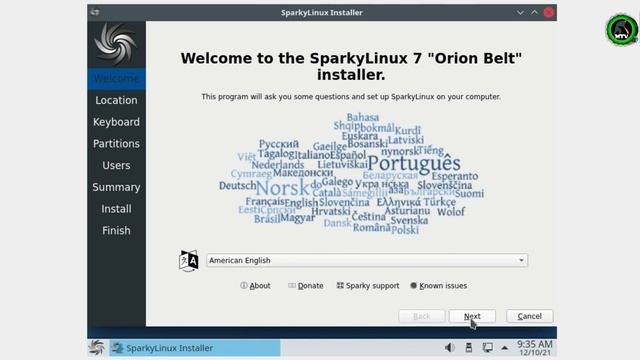Viewport: 640px width, 360px height.
Task: Select the Finish step in sidebar
Action: pyautogui.click(x=116, y=230)
